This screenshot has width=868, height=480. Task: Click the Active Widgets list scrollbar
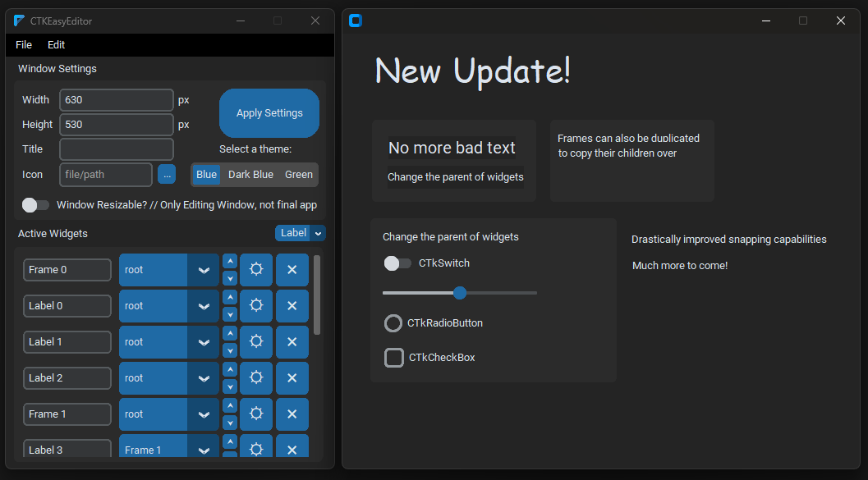[x=317, y=295]
